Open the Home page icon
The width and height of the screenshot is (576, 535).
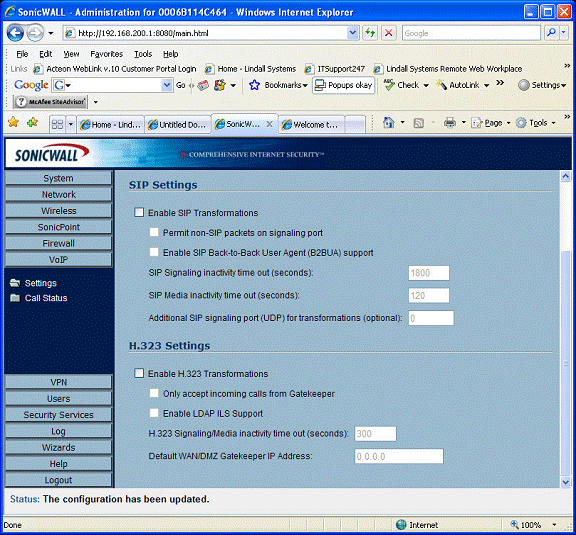389,122
